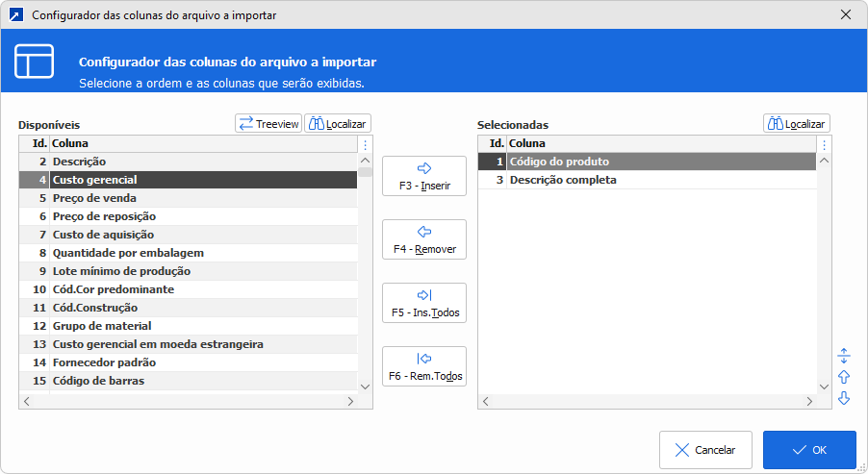The image size is (868, 474).
Task: Click F5 - Ins.Todos button
Action: pyautogui.click(x=424, y=303)
